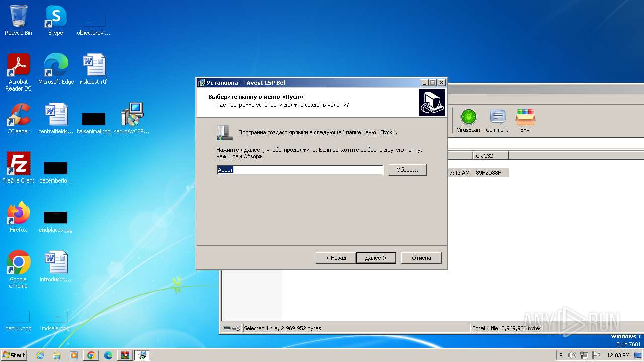Click 'Selected 1 file, 2,969,952 bytes' status text

click(282, 328)
